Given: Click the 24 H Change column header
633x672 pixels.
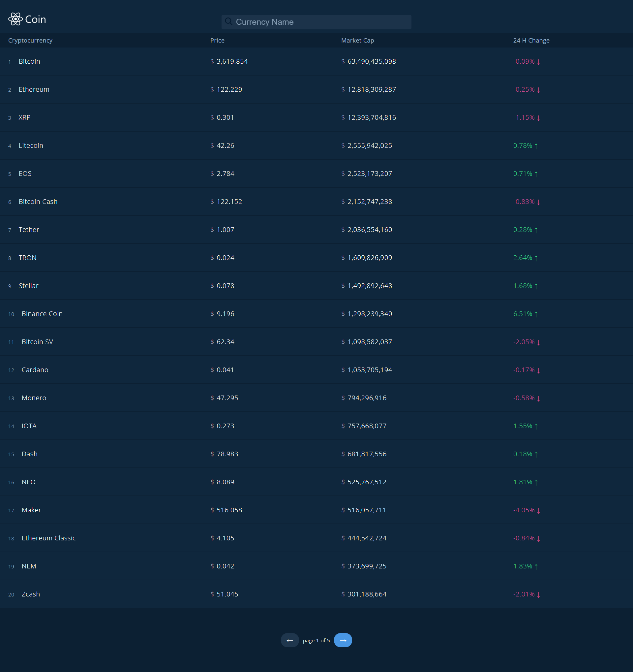Looking at the screenshot, I should 531,40.
